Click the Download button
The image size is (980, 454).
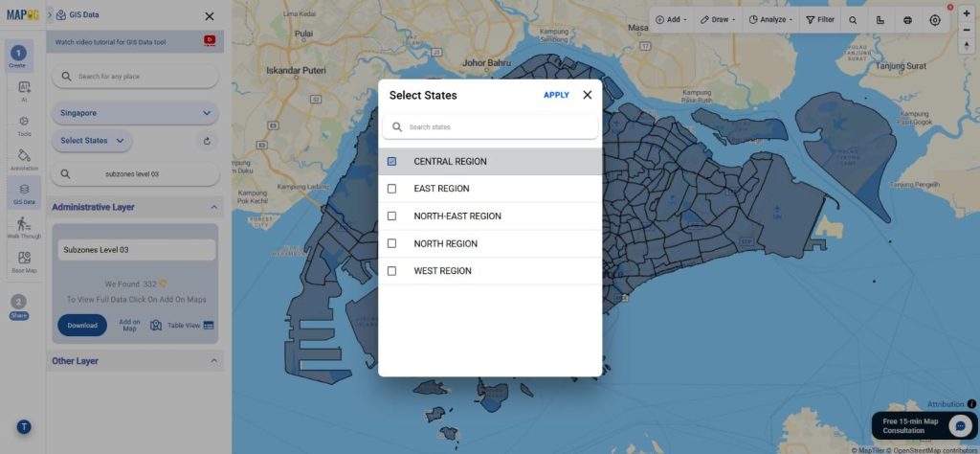point(82,326)
